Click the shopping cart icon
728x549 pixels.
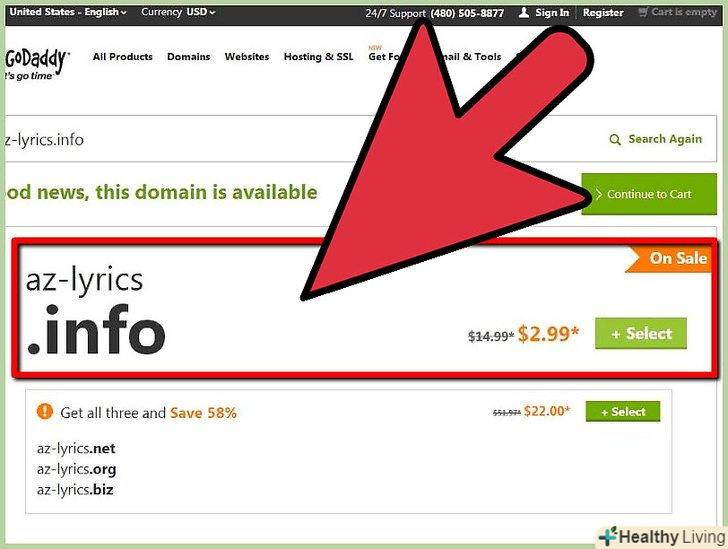point(643,13)
